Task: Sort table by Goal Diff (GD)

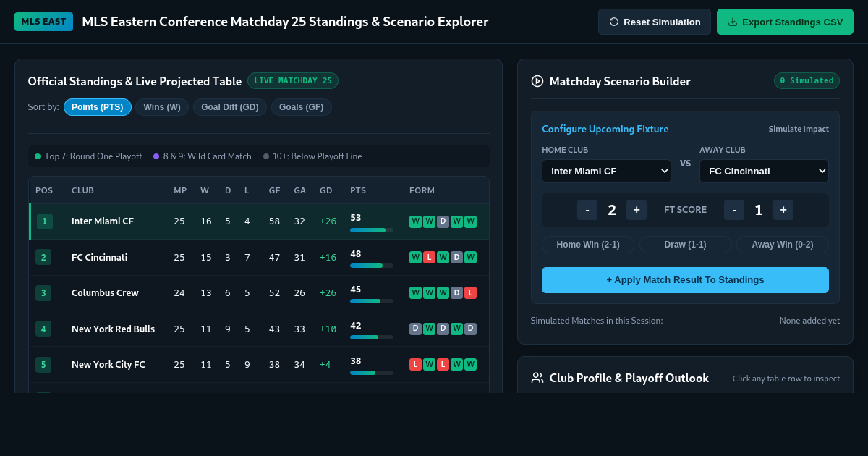Action: 230,107
